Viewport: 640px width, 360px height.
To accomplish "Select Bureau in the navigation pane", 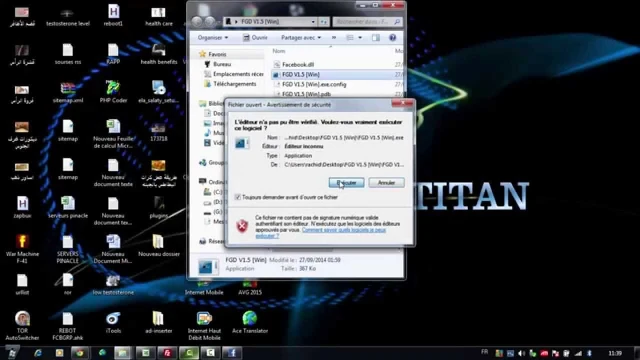I will pyautogui.click(x=222, y=64).
